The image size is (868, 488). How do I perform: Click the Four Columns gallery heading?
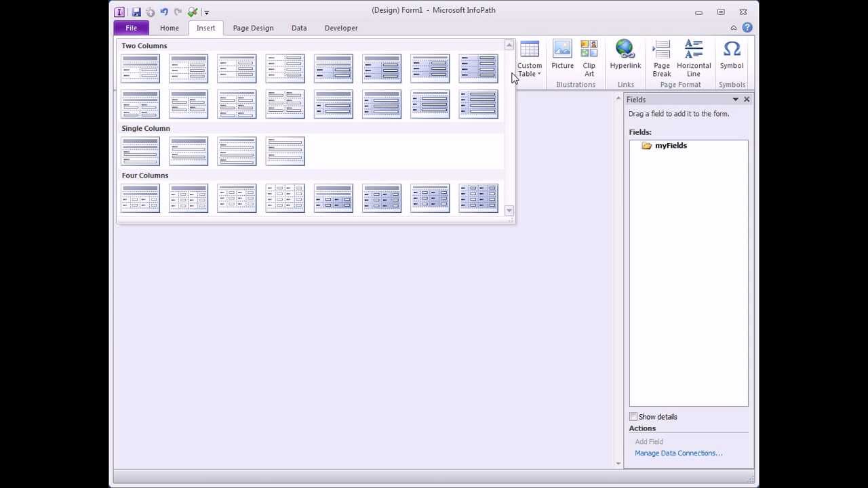145,176
